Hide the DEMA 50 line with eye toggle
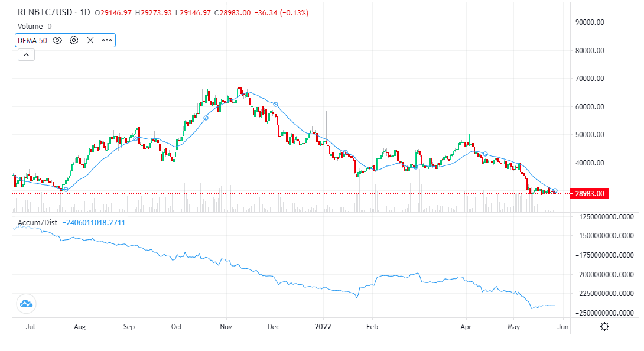 pyautogui.click(x=56, y=40)
